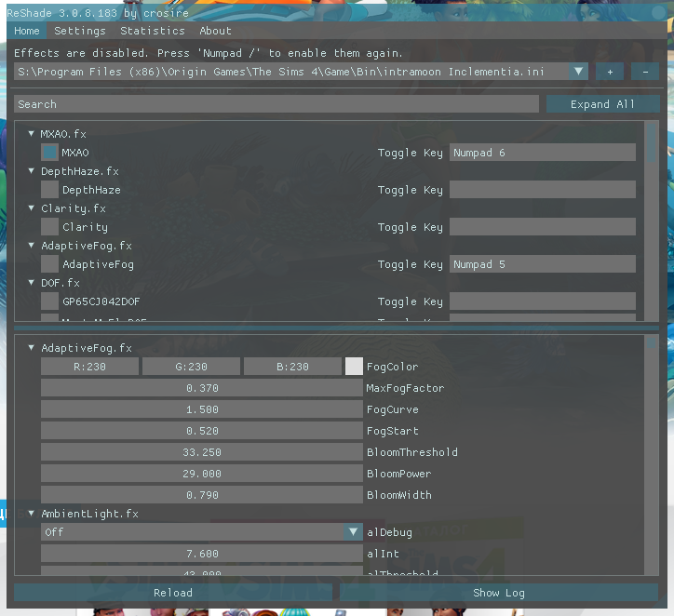Click the Search input field
Screen dimensions: 674x616
[276, 104]
